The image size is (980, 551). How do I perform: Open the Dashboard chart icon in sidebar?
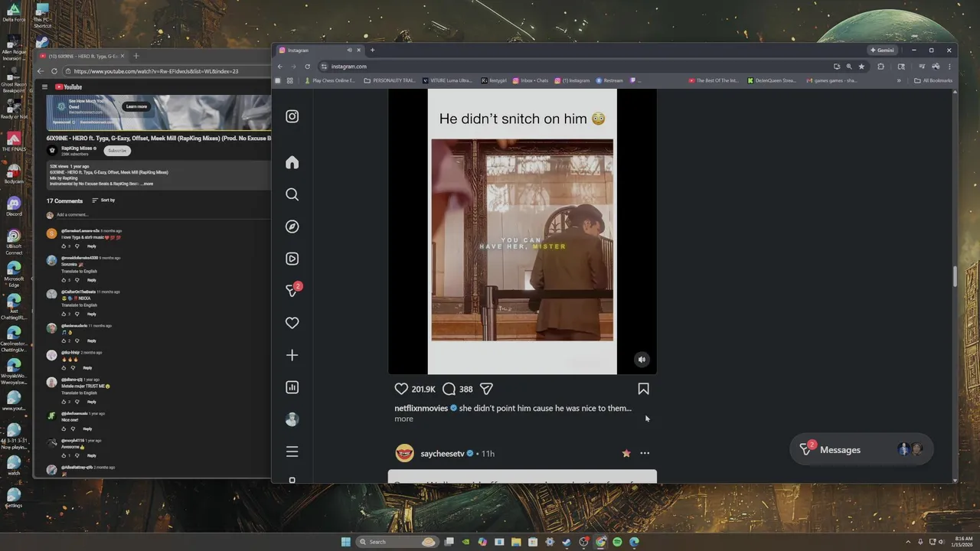pyautogui.click(x=292, y=387)
